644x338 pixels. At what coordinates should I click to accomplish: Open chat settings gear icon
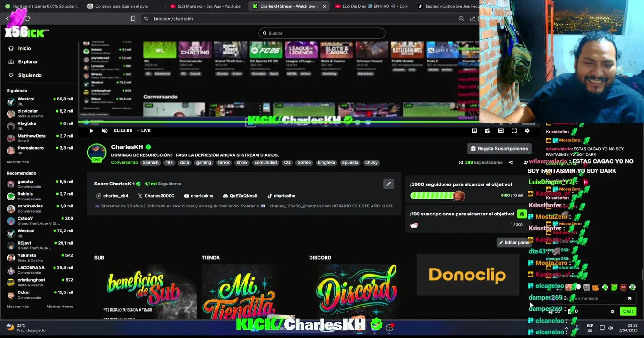click(x=612, y=311)
